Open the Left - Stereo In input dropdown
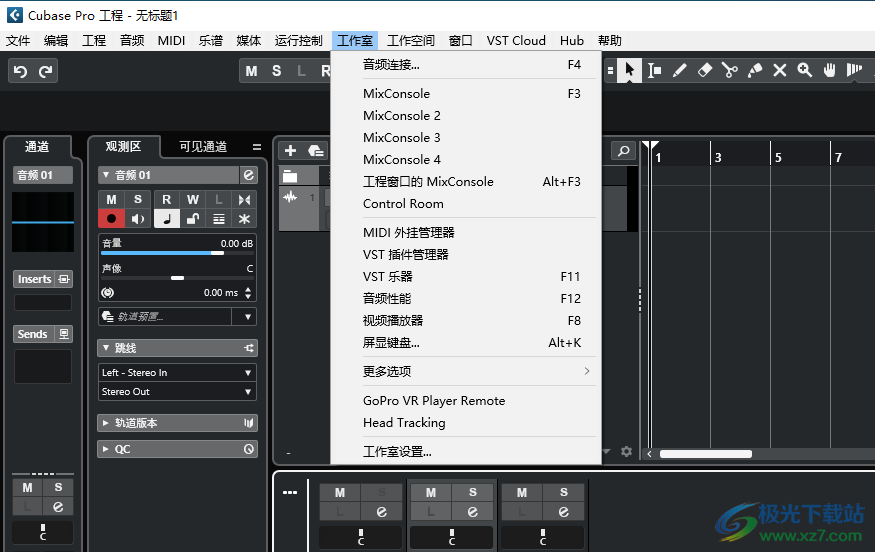 pyautogui.click(x=177, y=372)
